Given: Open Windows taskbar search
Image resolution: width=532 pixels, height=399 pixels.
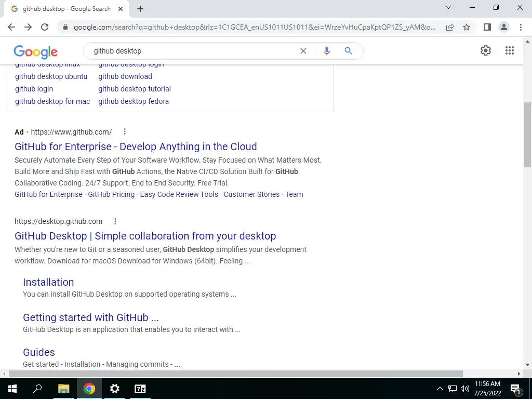Looking at the screenshot, I should point(37,389).
